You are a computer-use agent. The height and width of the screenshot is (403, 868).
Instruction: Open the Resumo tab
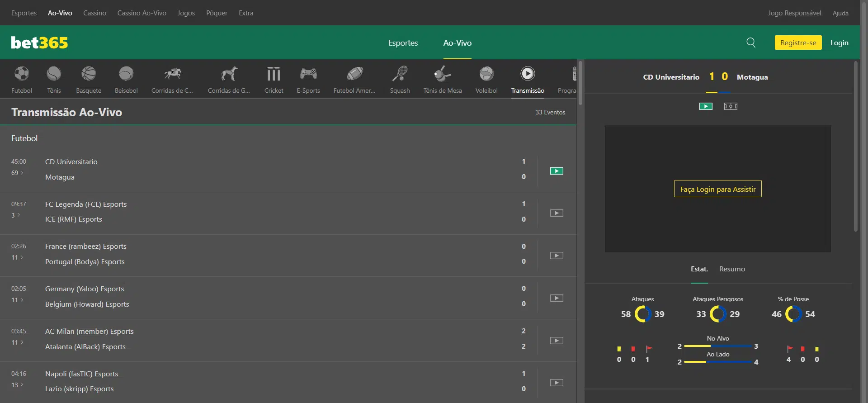click(x=732, y=269)
